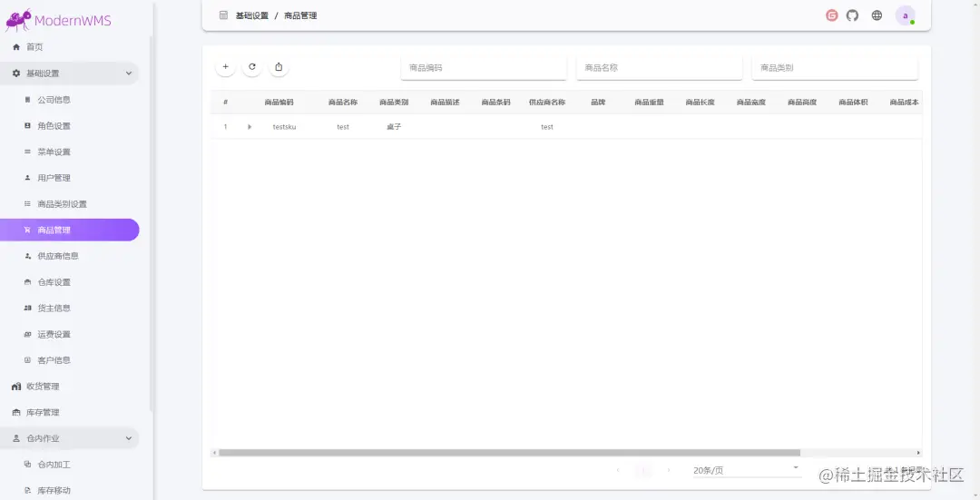Expand the testsku row details arrow
This screenshot has width=980, height=500.
(250, 127)
